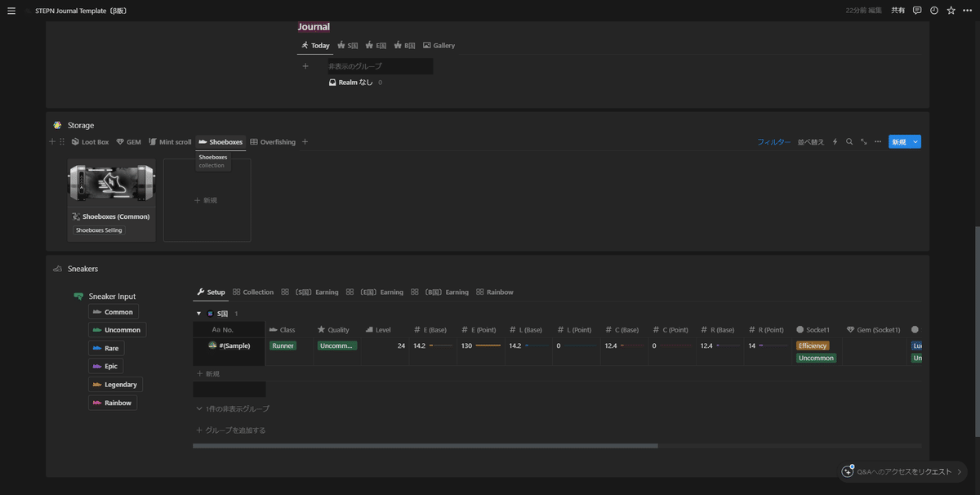This screenshot has height=495, width=980.
Task: Open the Shoeboxes (Common) card thumbnail
Action: click(x=111, y=185)
